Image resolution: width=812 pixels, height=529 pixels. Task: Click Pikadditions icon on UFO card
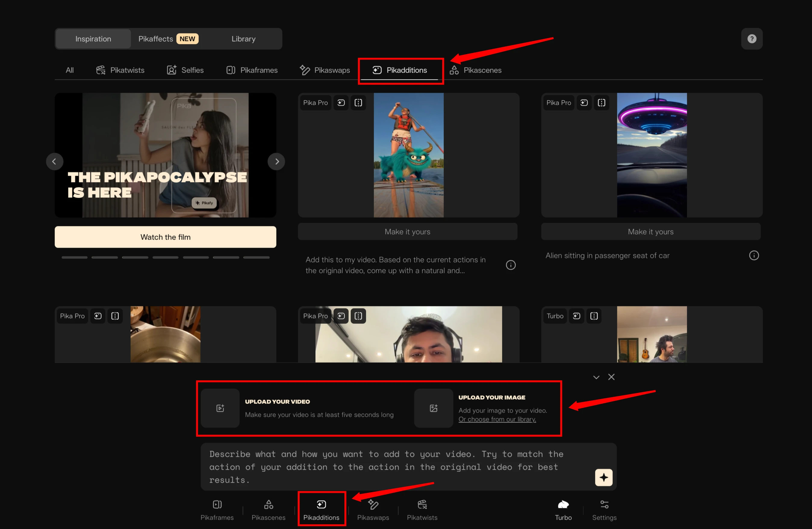(584, 103)
